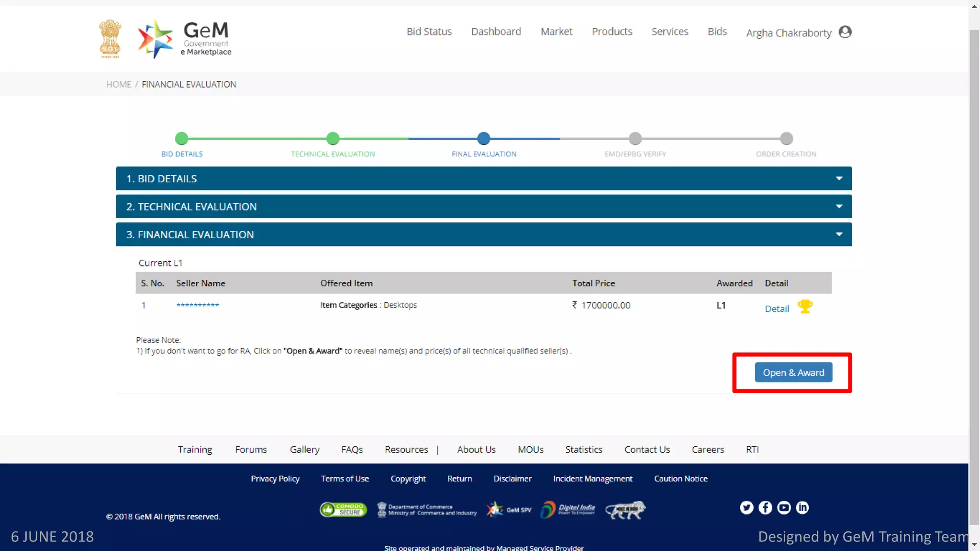Click the Technical Evaluation progress step dot
This screenshot has width=980, height=551.
(x=333, y=139)
